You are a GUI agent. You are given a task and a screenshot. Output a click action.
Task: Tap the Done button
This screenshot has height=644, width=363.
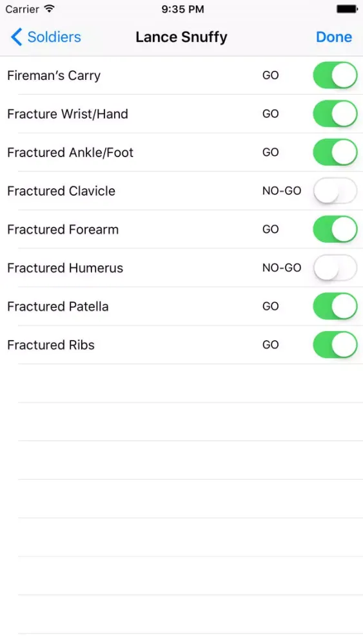pyautogui.click(x=334, y=37)
